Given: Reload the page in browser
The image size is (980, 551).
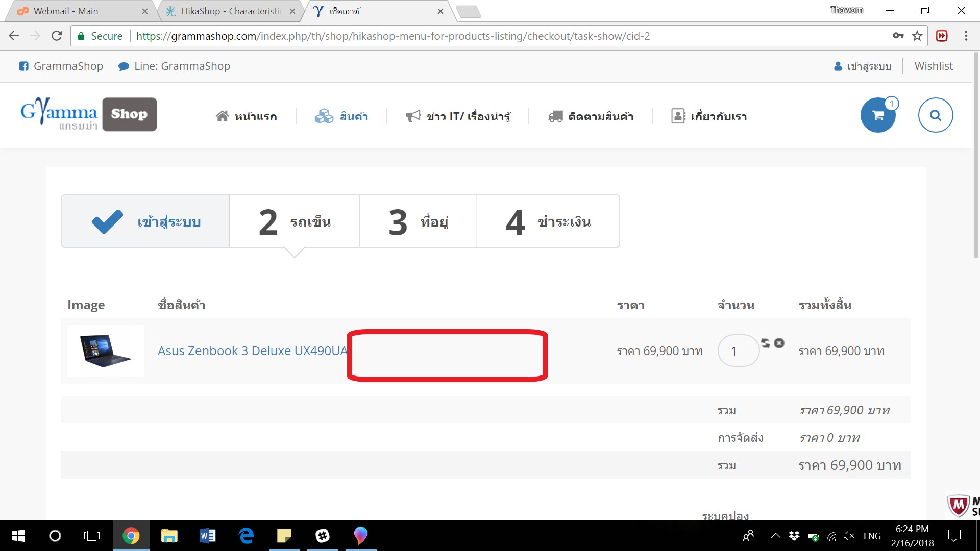Looking at the screenshot, I should pos(57,36).
